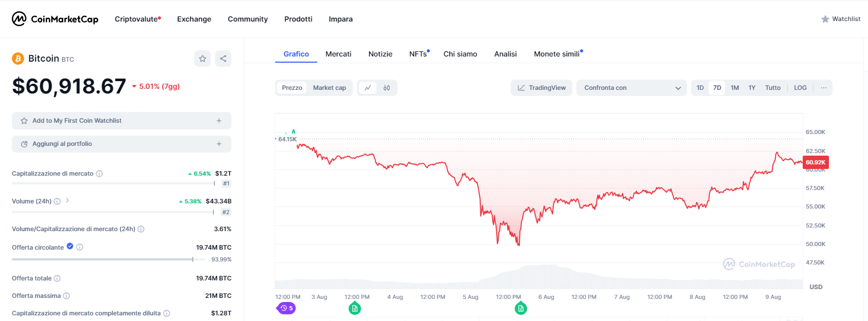Click the CoinMarketCap logo
Viewport: 868px width, 321px height.
55,19
